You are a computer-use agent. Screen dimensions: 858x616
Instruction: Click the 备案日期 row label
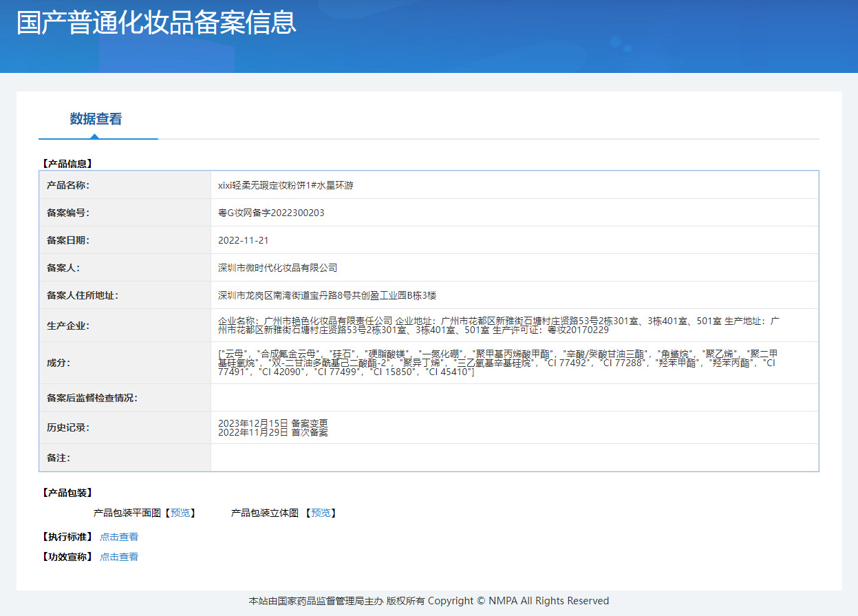(68, 240)
